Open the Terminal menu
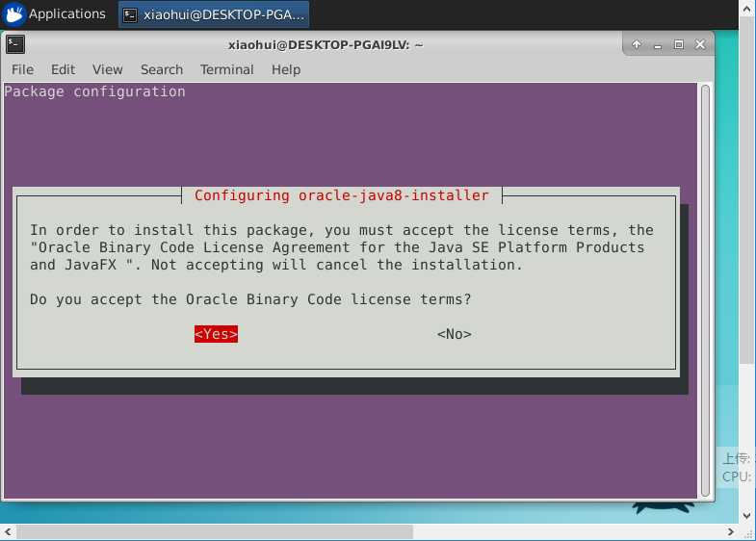 pos(226,70)
